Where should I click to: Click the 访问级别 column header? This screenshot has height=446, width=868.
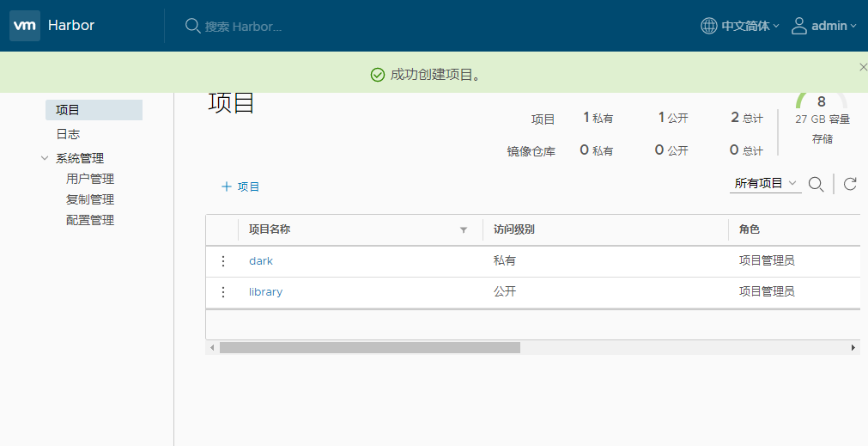pos(514,229)
